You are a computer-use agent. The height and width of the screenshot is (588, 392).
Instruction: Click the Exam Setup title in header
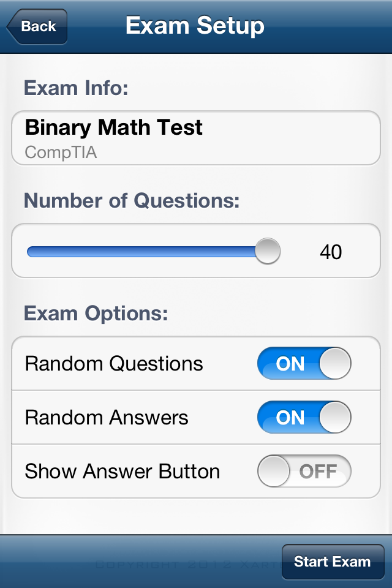pos(195,26)
